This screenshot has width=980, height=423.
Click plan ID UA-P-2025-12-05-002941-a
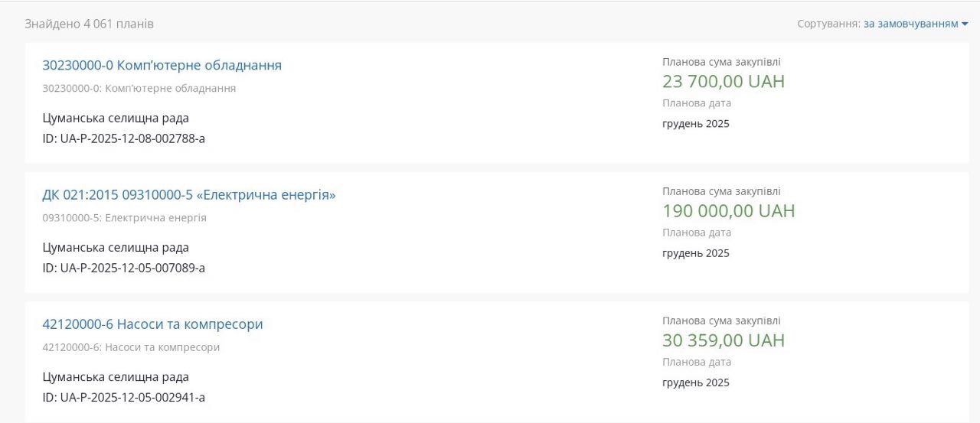click(123, 397)
